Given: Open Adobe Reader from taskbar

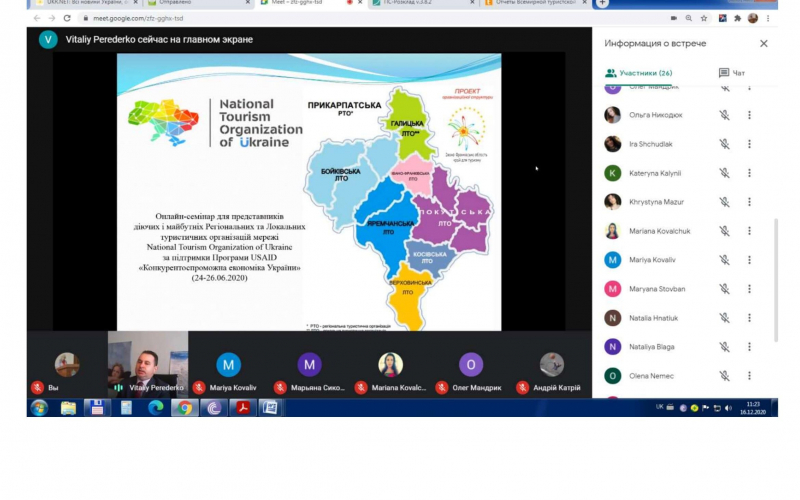Looking at the screenshot, I should point(243,408).
